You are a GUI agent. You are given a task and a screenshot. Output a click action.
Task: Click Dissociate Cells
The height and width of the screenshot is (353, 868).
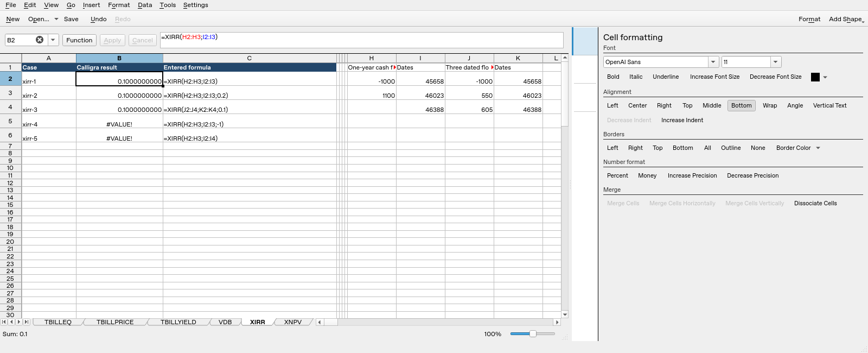pos(815,203)
